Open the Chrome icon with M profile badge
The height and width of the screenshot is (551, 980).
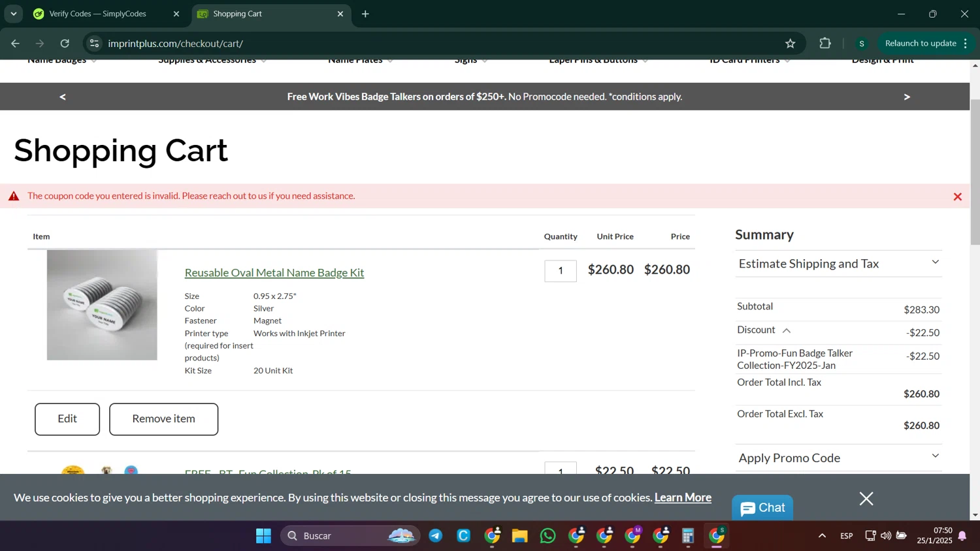[633, 536]
